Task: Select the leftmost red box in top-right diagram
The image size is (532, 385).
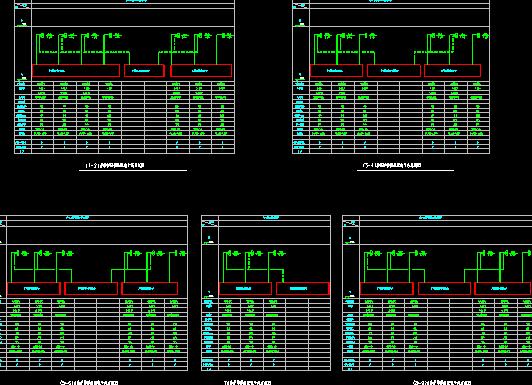Action: pos(336,71)
